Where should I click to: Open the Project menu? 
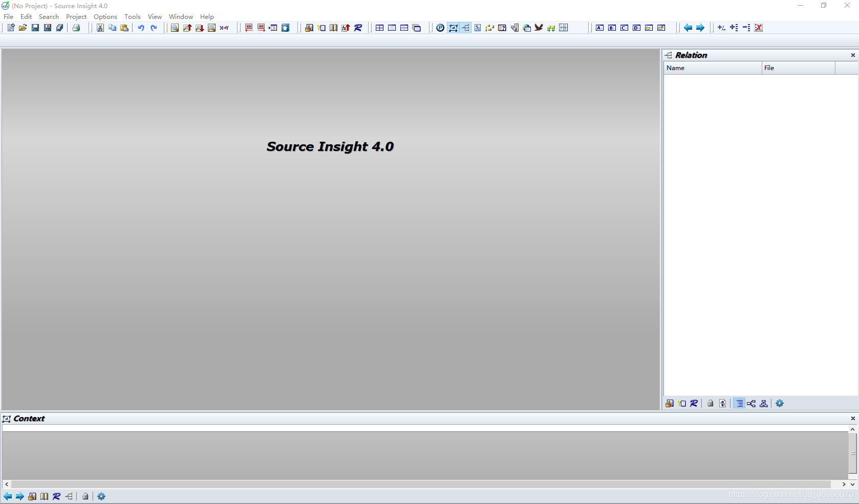click(x=76, y=16)
